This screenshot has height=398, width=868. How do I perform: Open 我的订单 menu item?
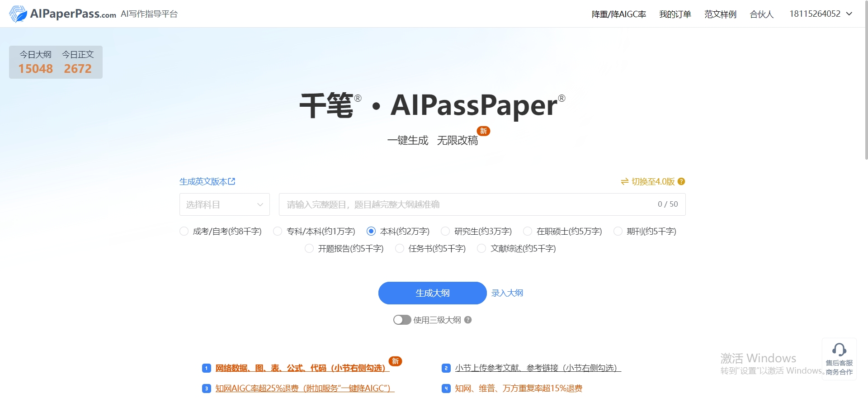point(675,14)
